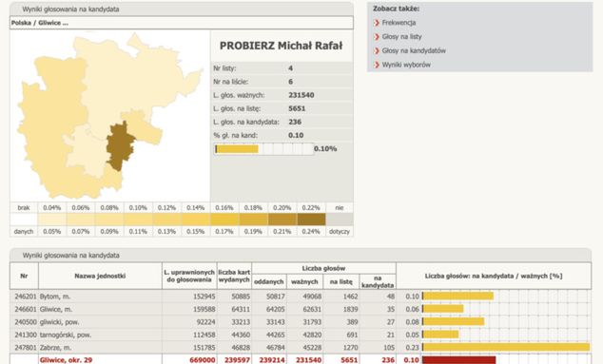603x364 pixels.
Task: Select gliwicki, pow. unit row
Action: [301, 322]
